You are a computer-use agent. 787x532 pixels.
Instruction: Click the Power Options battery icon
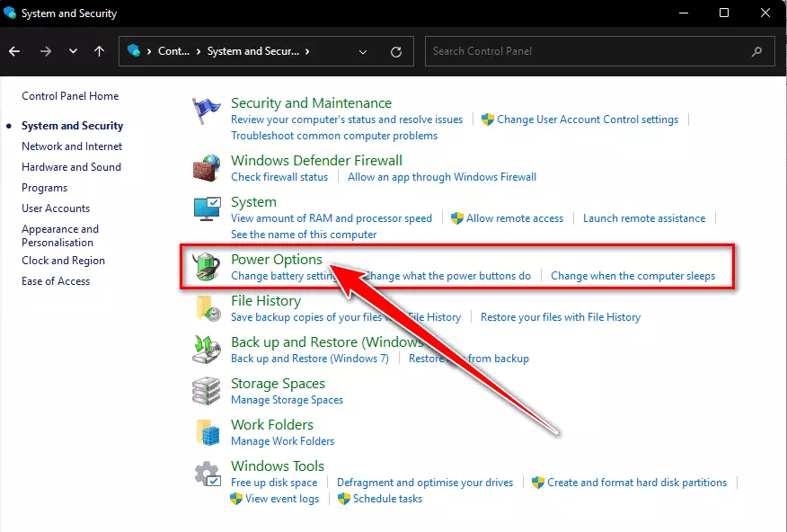[207, 267]
